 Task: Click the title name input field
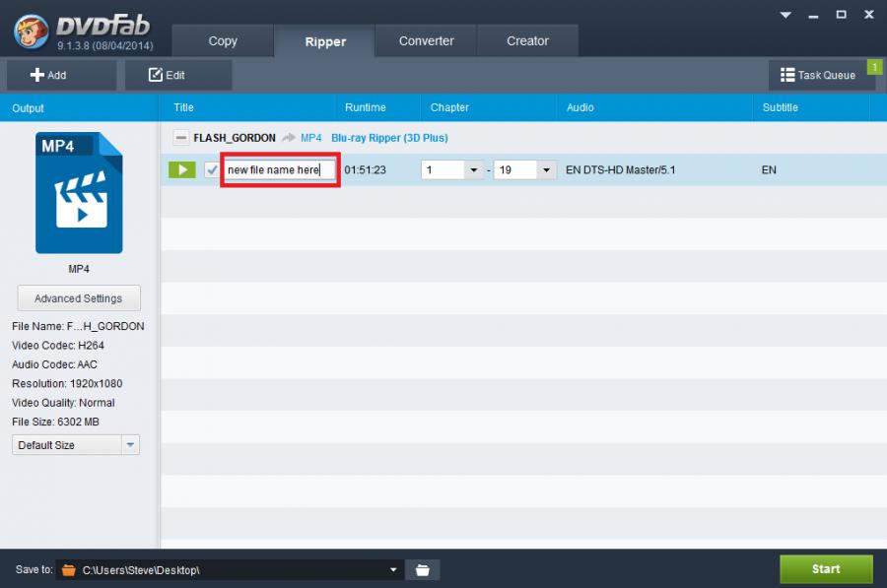280,169
